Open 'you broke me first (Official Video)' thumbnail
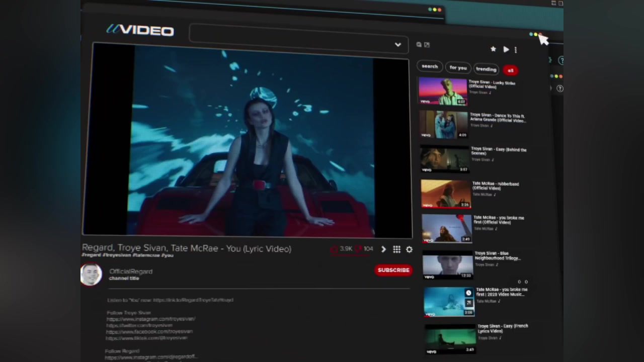 click(x=447, y=228)
